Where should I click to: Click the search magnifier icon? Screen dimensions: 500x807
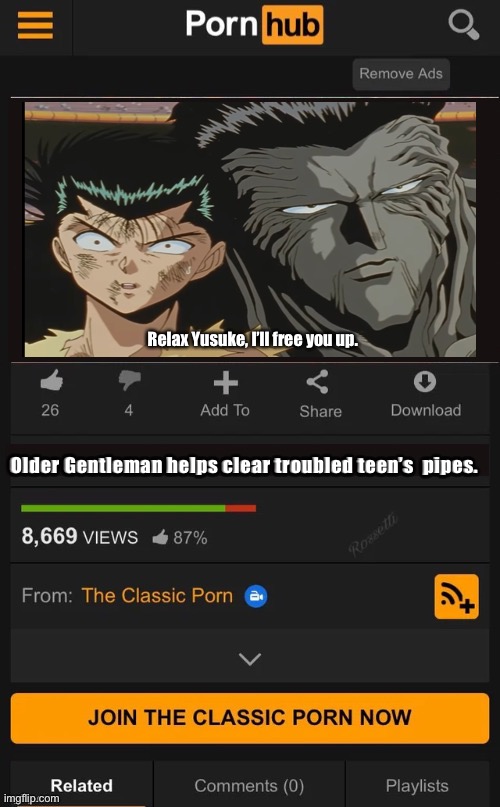tap(463, 25)
